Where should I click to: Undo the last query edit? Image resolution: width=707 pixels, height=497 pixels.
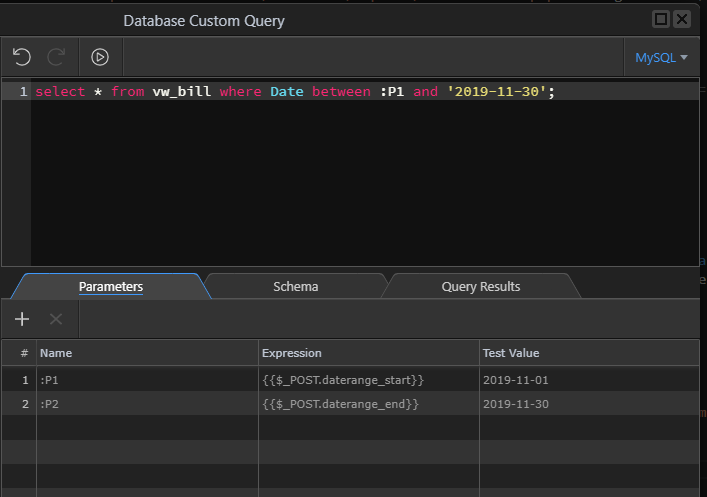[x=22, y=57]
